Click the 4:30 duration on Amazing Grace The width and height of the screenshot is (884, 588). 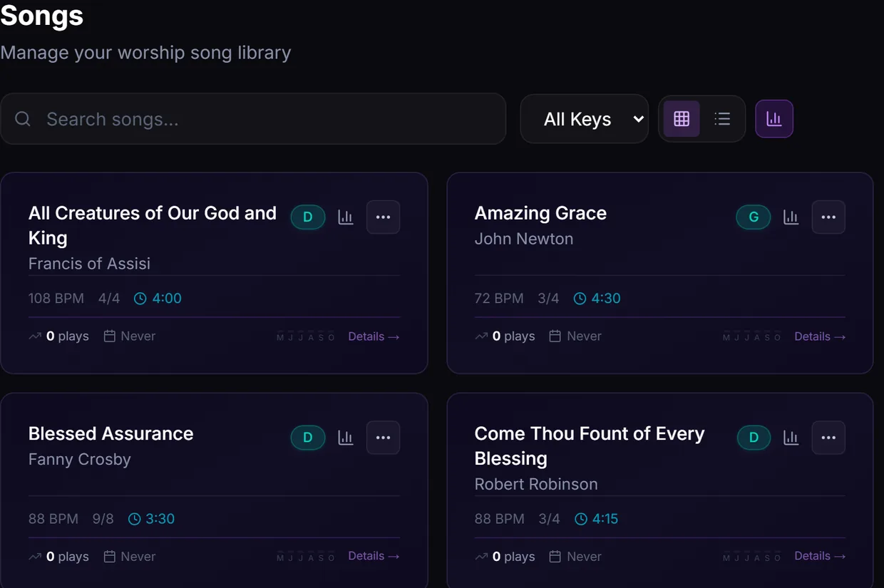(x=606, y=299)
